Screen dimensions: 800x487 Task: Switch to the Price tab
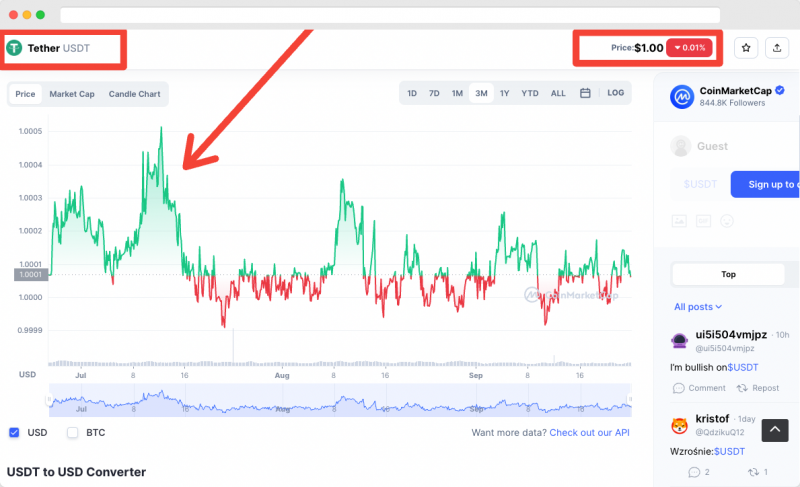pyautogui.click(x=25, y=94)
